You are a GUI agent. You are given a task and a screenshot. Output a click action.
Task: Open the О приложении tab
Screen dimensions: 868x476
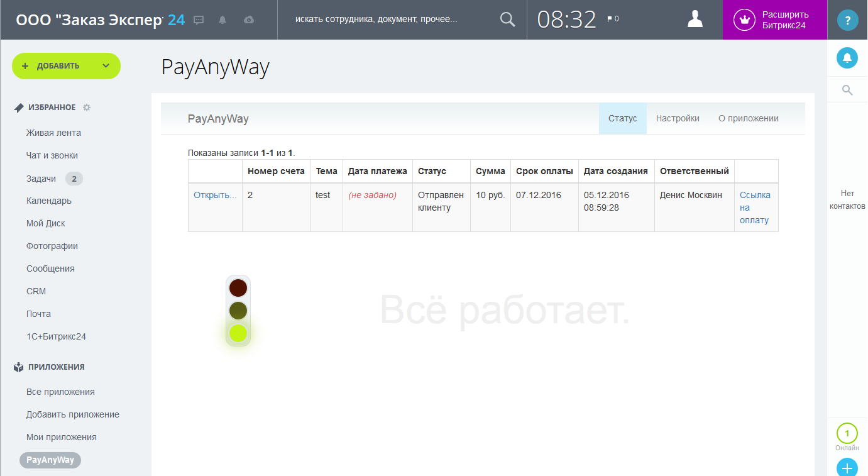(x=749, y=118)
